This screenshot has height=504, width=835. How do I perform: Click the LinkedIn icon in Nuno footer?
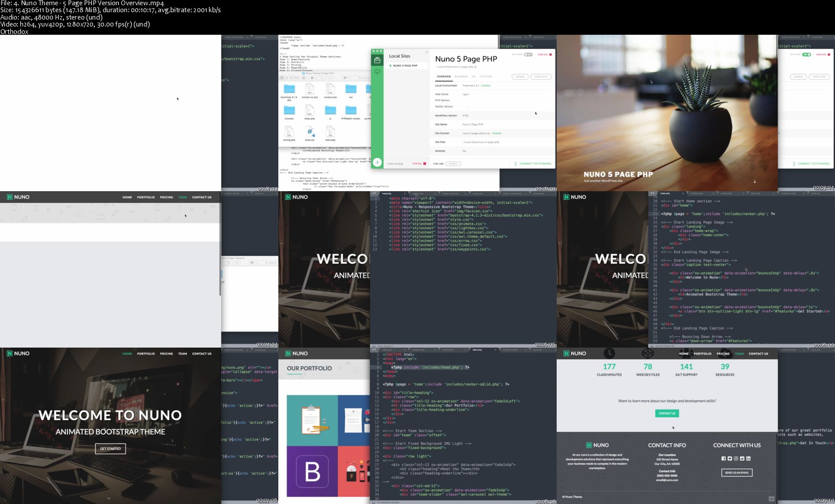tap(748, 458)
